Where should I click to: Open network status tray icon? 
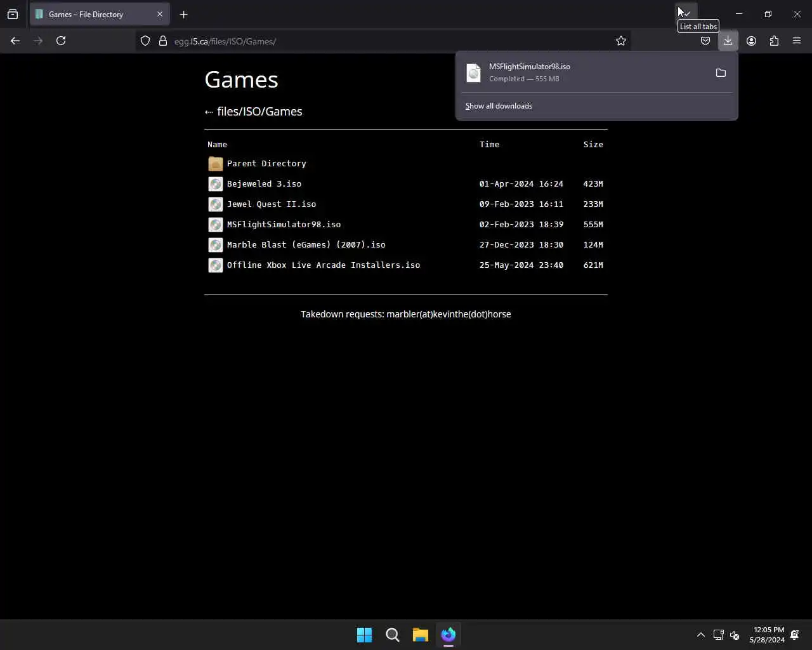click(718, 635)
